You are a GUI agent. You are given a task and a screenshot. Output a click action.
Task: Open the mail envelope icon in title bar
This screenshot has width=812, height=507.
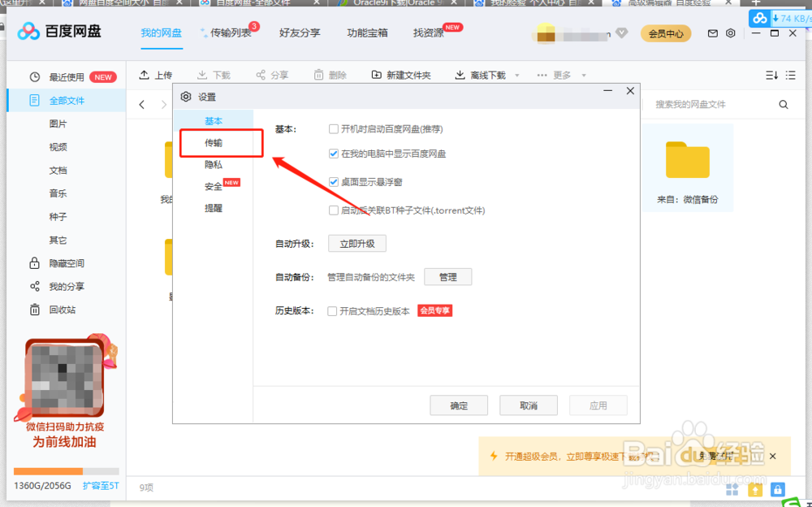coord(713,33)
